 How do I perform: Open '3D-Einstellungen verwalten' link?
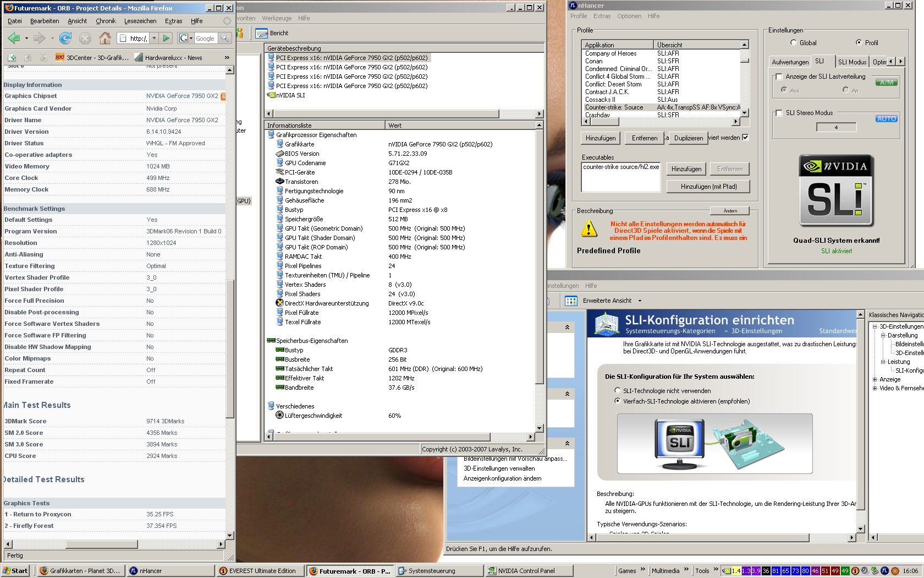pyautogui.click(x=499, y=468)
